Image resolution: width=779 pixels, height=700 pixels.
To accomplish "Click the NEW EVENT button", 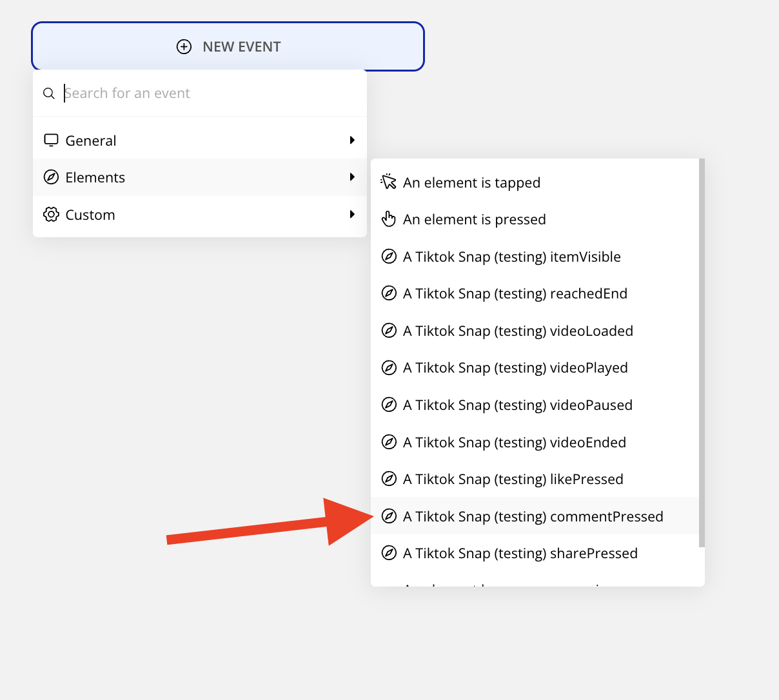I will [228, 46].
